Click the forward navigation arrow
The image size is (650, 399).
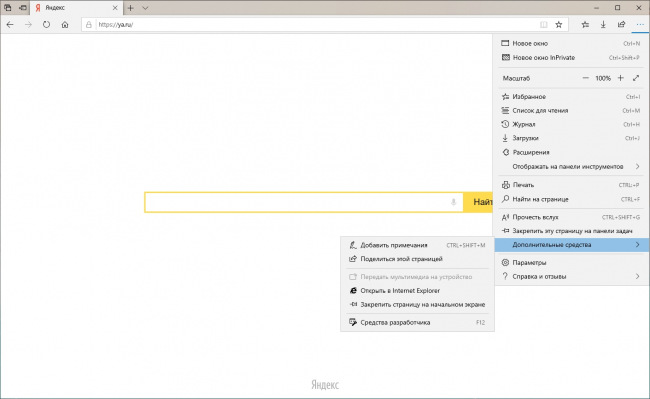[28, 25]
